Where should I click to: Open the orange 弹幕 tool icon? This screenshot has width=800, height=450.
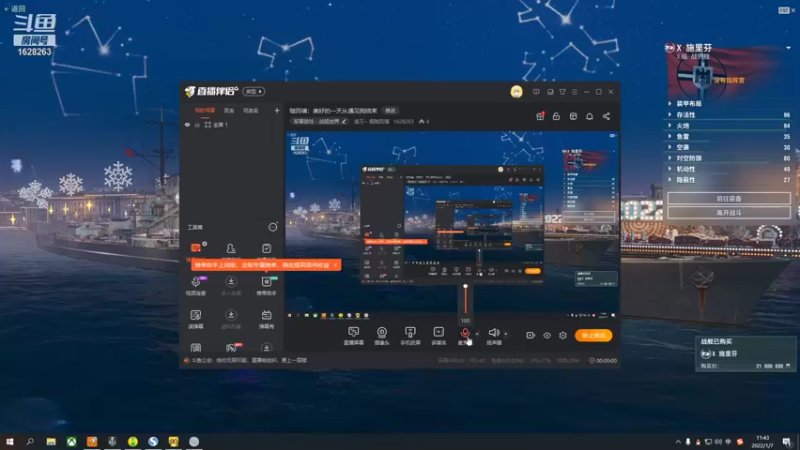tap(196, 248)
